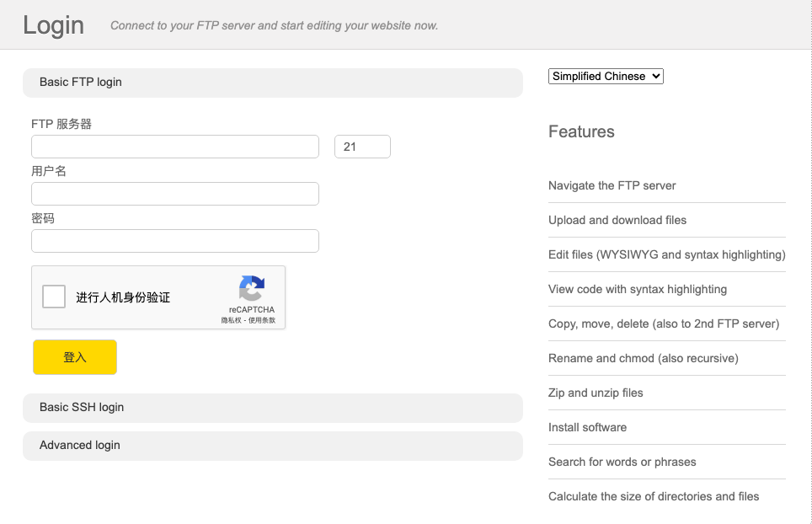The height and width of the screenshot is (524, 812).
Task: Click the FTP 服务器 server input field
Action: pyautogui.click(x=175, y=147)
